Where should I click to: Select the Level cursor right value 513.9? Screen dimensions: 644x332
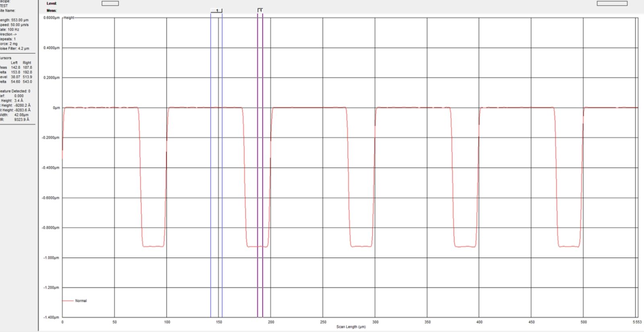[x=27, y=77]
